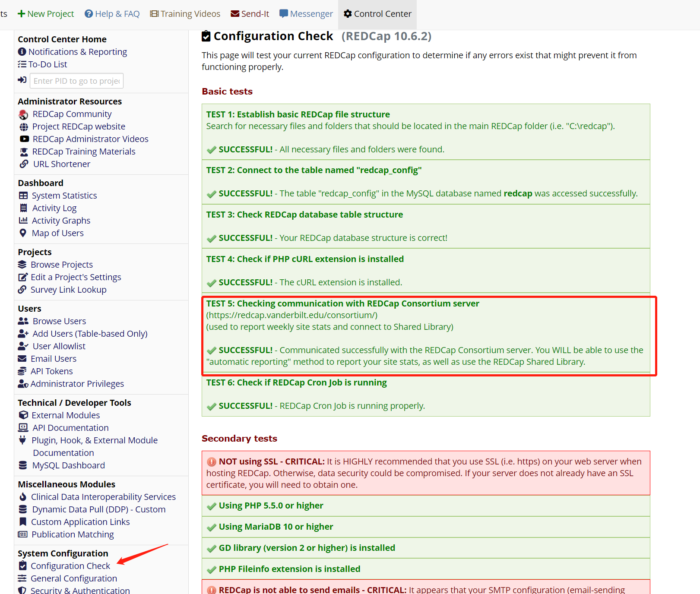This screenshot has width=700, height=594.
Task: Open Messenger from the top menu
Action: [x=306, y=14]
